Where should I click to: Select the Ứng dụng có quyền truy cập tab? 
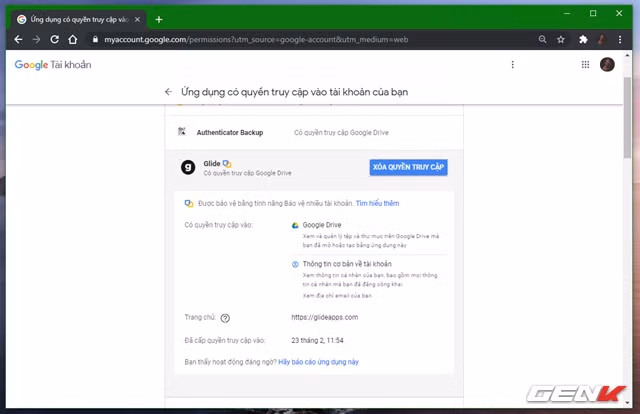pyautogui.click(x=78, y=19)
